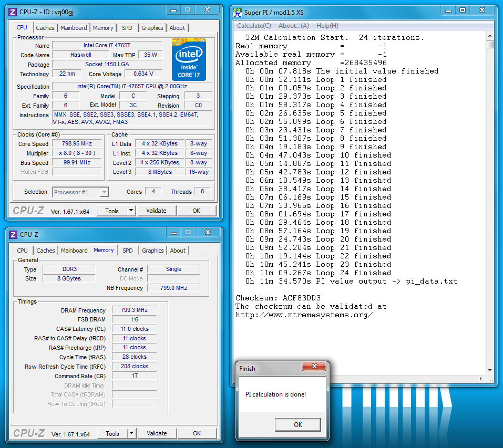The image size is (503, 448).
Task: Click the Core Voltage 0.634 V value
Action: coord(143,74)
